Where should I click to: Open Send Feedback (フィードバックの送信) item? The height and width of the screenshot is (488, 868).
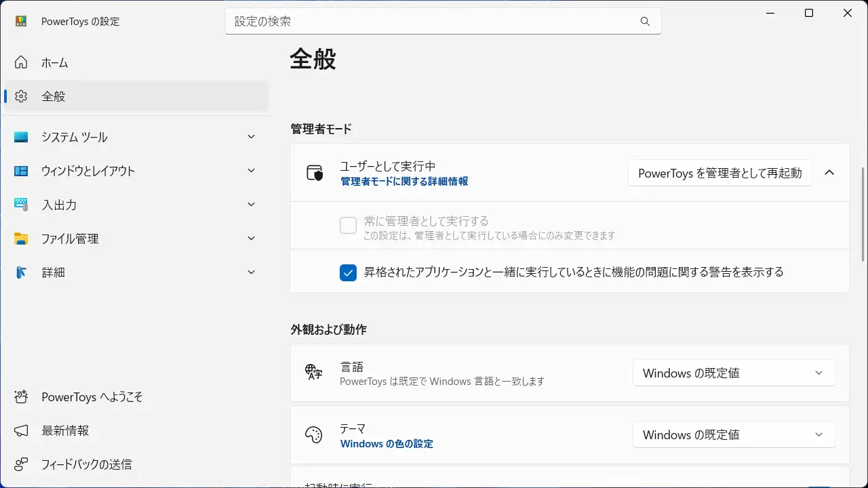click(x=86, y=465)
